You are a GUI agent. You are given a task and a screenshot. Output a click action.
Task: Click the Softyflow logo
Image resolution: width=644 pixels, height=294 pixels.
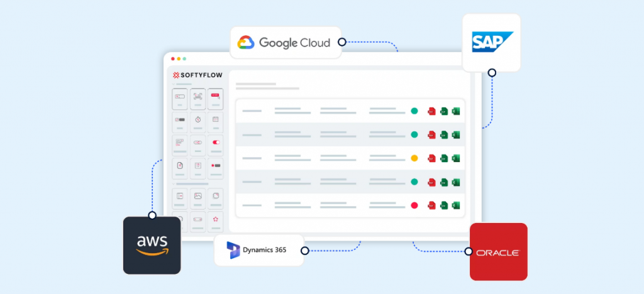click(197, 75)
